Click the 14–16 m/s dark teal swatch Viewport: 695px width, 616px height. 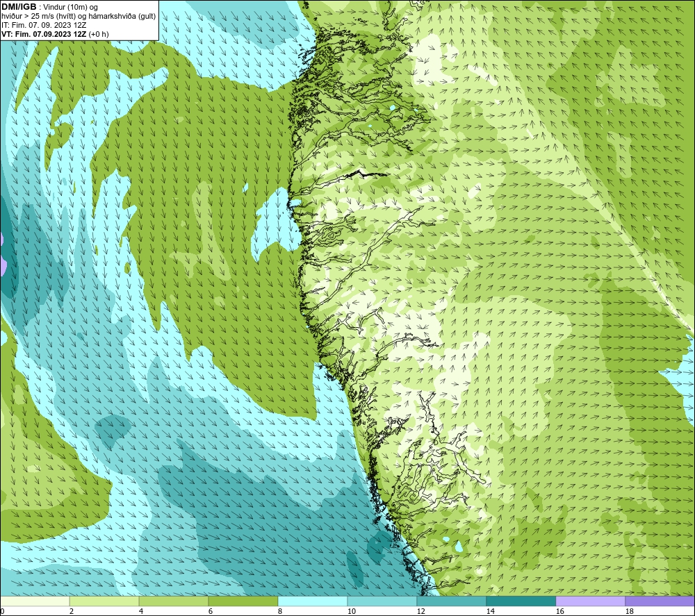pyautogui.click(x=521, y=601)
